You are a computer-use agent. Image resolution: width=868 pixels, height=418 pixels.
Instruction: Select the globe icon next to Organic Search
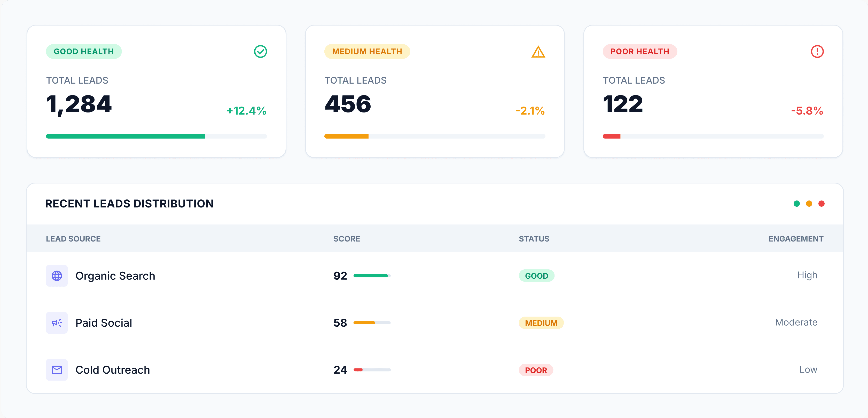tap(57, 276)
